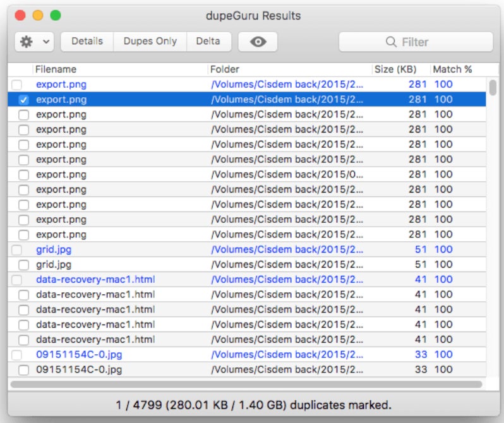Click the duplicates marked status bar text

(254, 405)
